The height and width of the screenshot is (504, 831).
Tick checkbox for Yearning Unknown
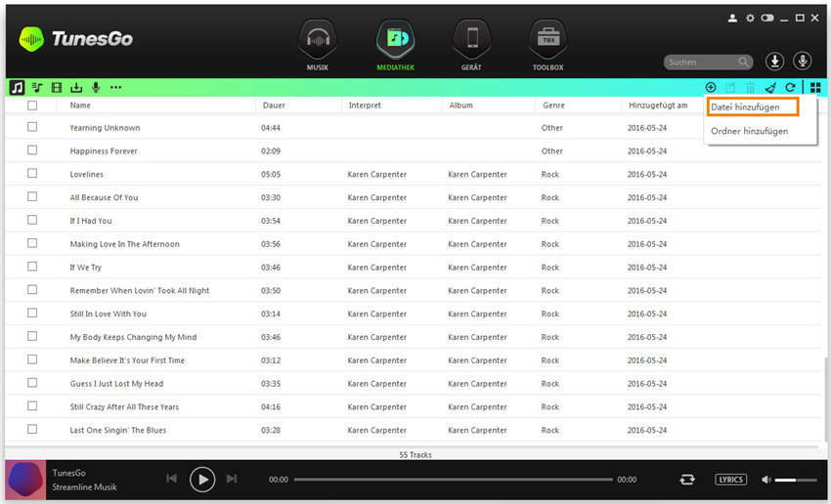(32, 127)
